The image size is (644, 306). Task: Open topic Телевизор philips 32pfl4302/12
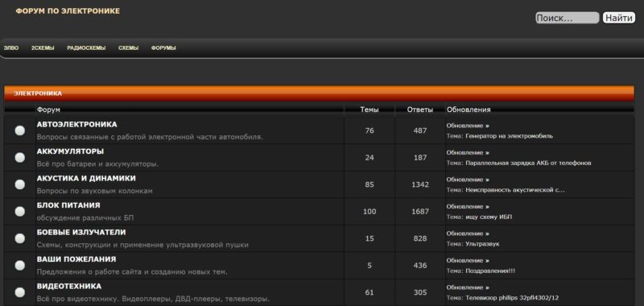[512, 298]
